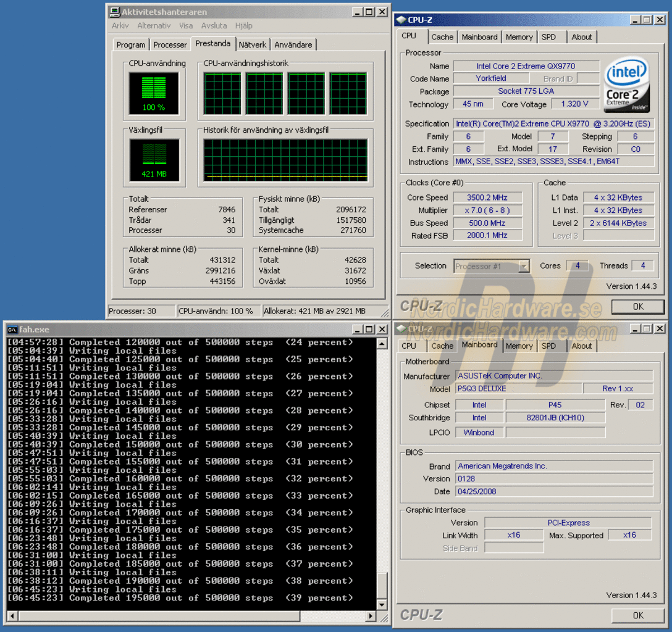The image size is (672, 632).
Task: Click the Code Name field Yorkfield
Action: pos(491,78)
